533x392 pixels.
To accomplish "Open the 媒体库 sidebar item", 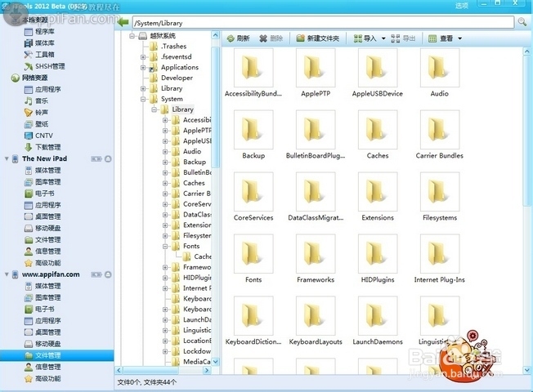I will point(39,43).
